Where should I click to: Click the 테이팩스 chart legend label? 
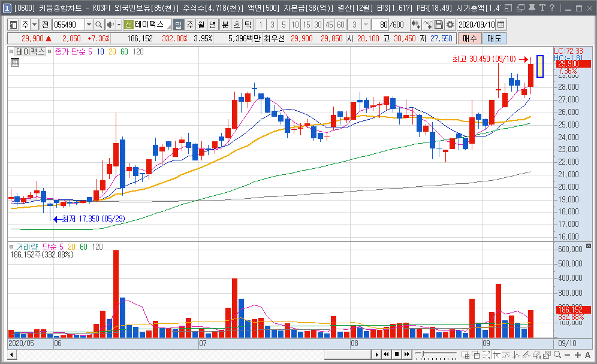(x=31, y=51)
